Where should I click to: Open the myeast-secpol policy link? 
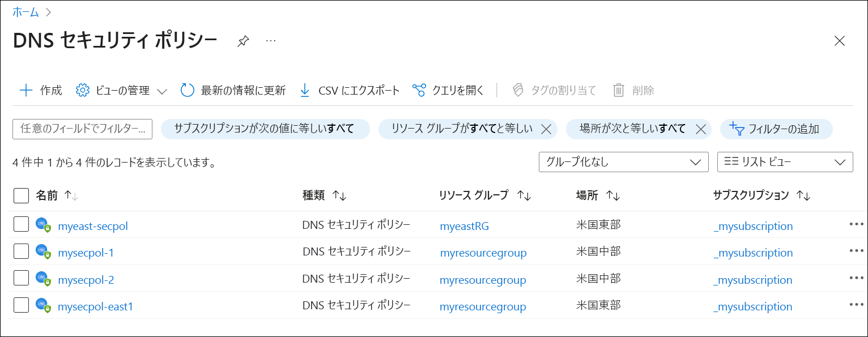(93, 226)
